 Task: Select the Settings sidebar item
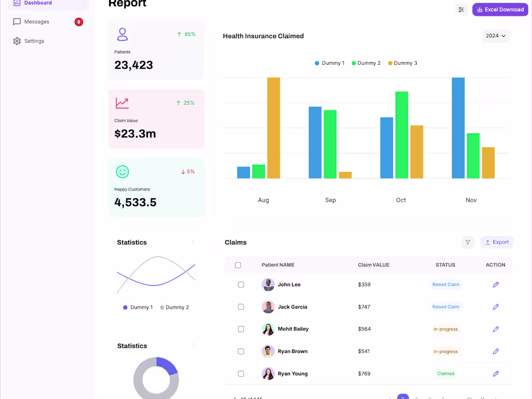click(34, 41)
